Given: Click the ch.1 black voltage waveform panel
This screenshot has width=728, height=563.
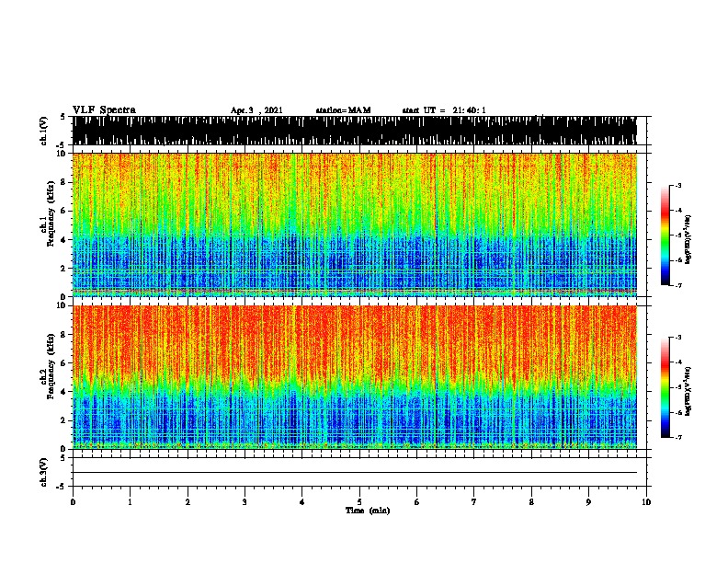Looking at the screenshot, I should (x=354, y=131).
